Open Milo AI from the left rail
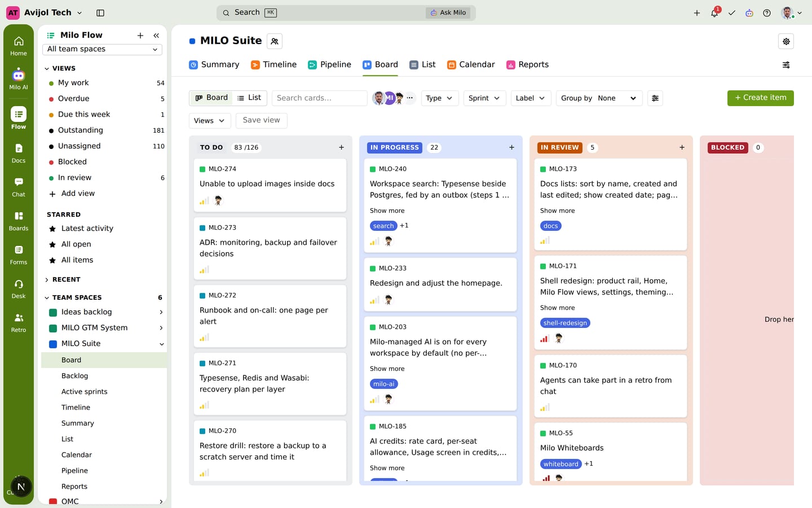The image size is (812, 508). click(19, 80)
